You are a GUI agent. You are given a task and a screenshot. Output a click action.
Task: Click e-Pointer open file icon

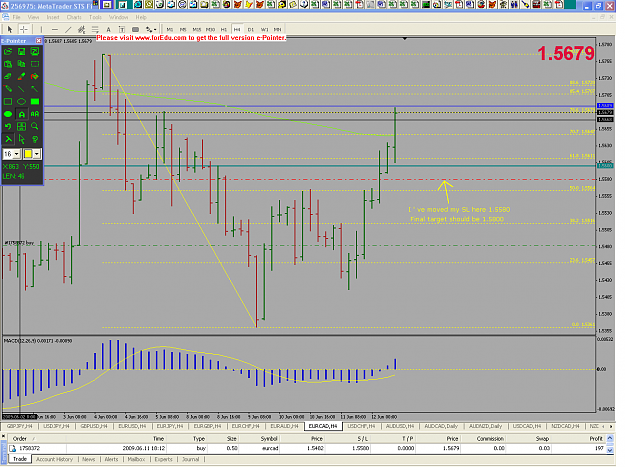(x=8, y=51)
